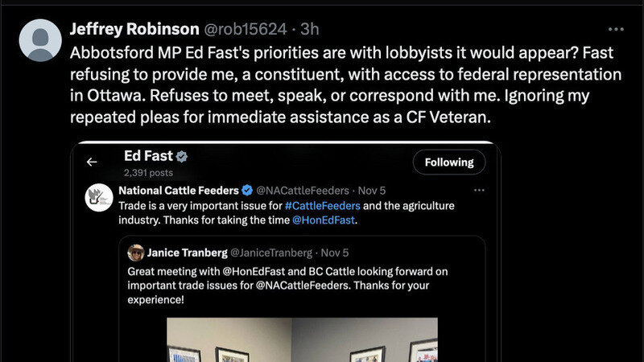Screen dimensions: 644x362
Task: Open the office photo in quoted tweet
Action: 303,339
